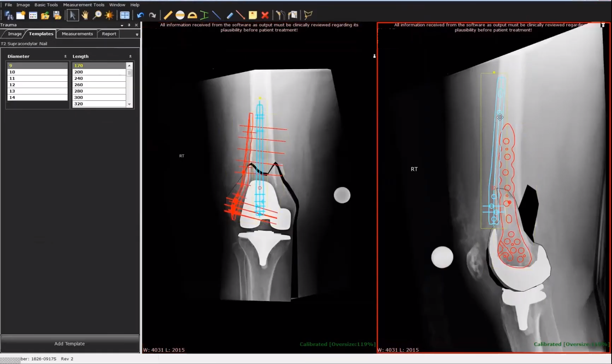
Task: Collapse the Length column list
Action: [130, 56]
